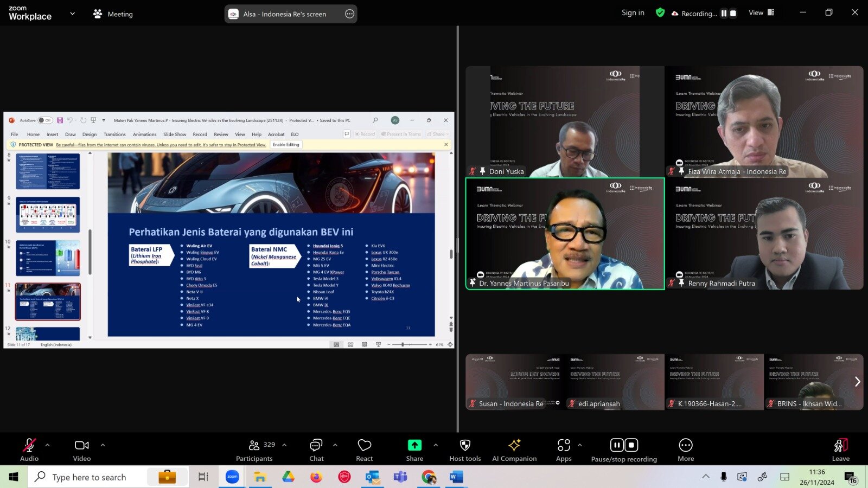Viewport: 868px width, 488px height.
Task: Open Host tools shield icon
Action: coord(465,445)
